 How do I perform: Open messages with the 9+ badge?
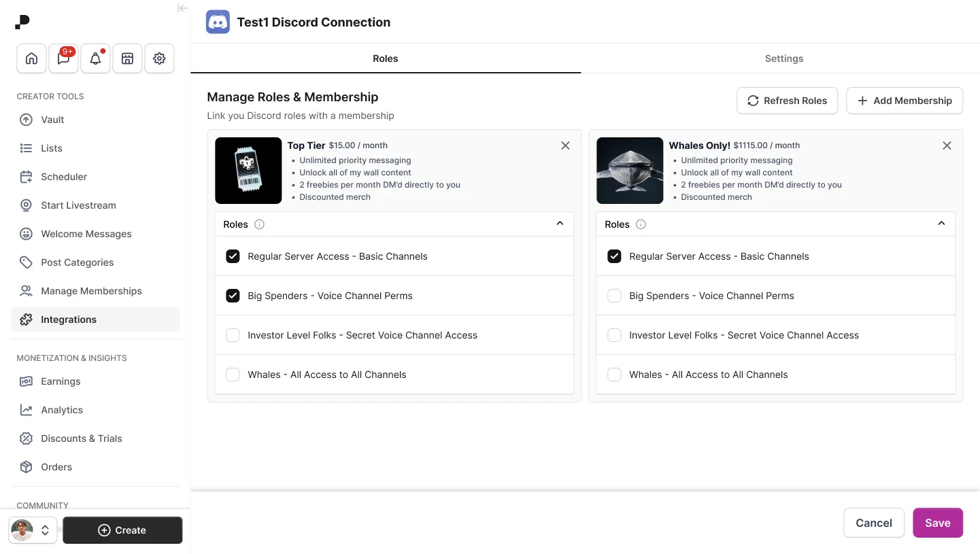(63, 58)
